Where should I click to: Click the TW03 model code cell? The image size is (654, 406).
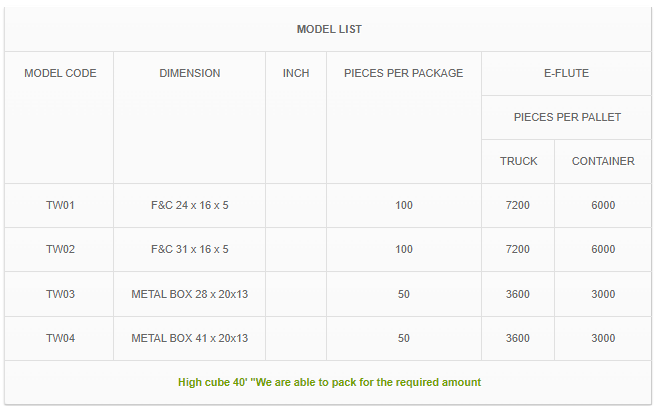click(60, 294)
